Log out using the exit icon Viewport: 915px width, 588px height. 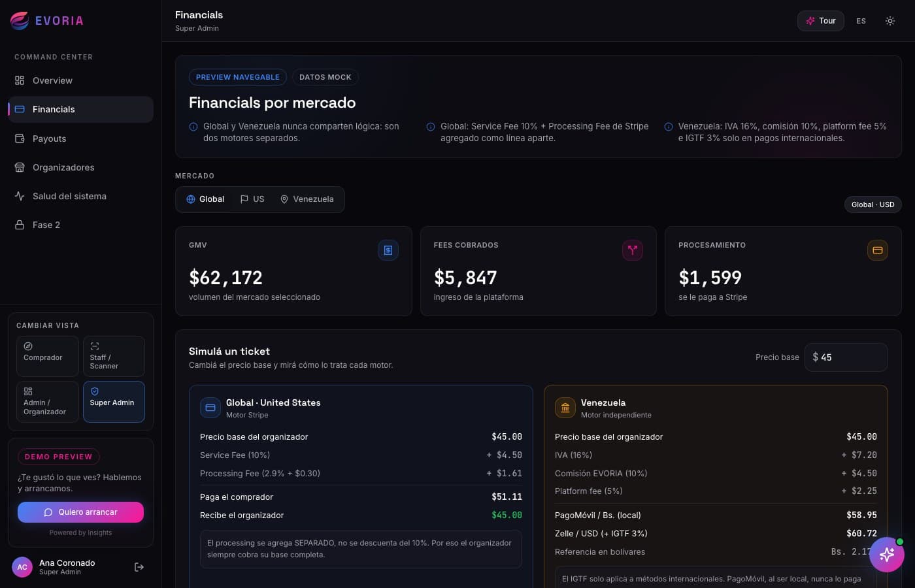click(139, 567)
